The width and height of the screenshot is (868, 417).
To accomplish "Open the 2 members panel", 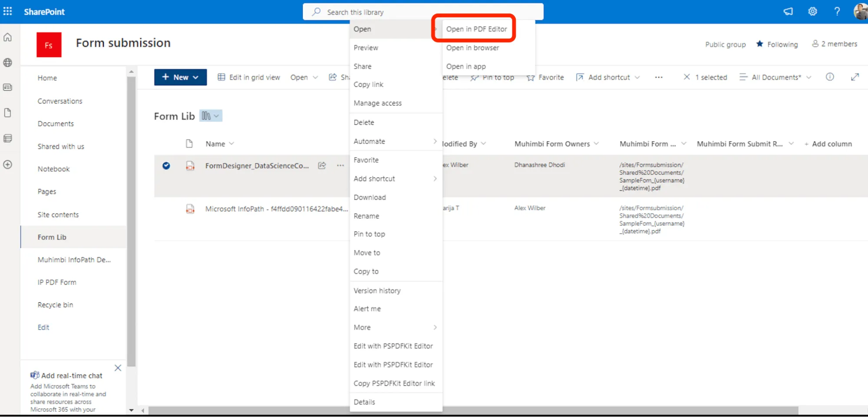I will pos(834,44).
